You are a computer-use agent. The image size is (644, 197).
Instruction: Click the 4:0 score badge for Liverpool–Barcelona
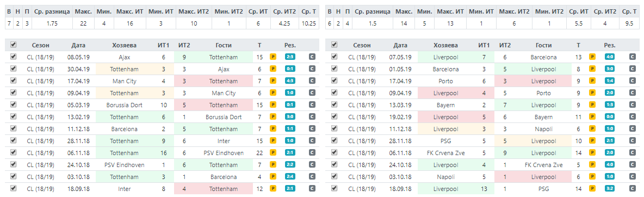[x=610, y=58]
